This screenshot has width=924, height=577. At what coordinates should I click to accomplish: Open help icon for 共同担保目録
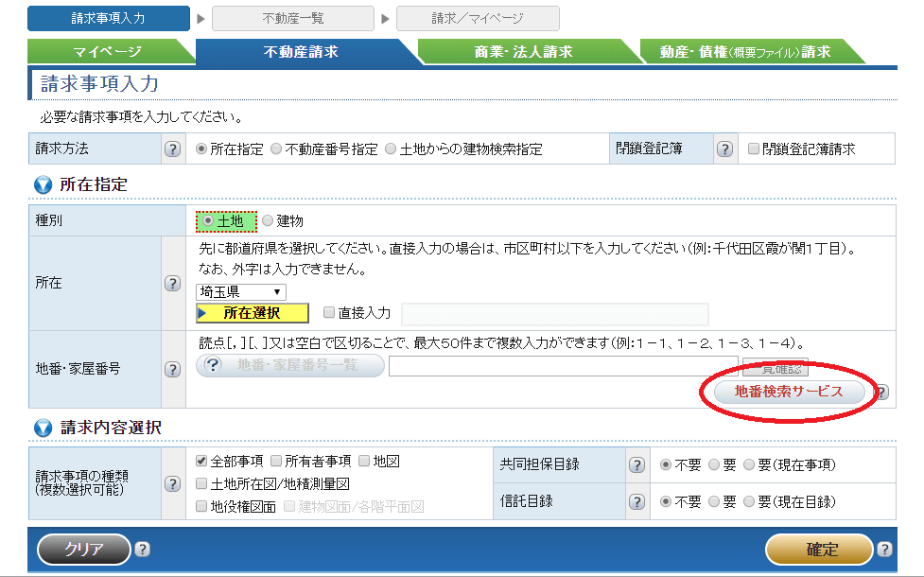636,465
